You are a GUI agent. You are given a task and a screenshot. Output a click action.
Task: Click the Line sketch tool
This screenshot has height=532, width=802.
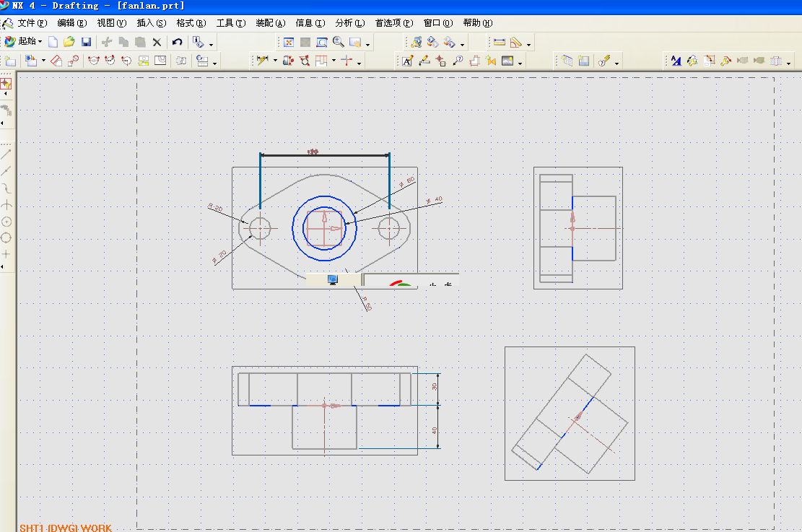6,154
